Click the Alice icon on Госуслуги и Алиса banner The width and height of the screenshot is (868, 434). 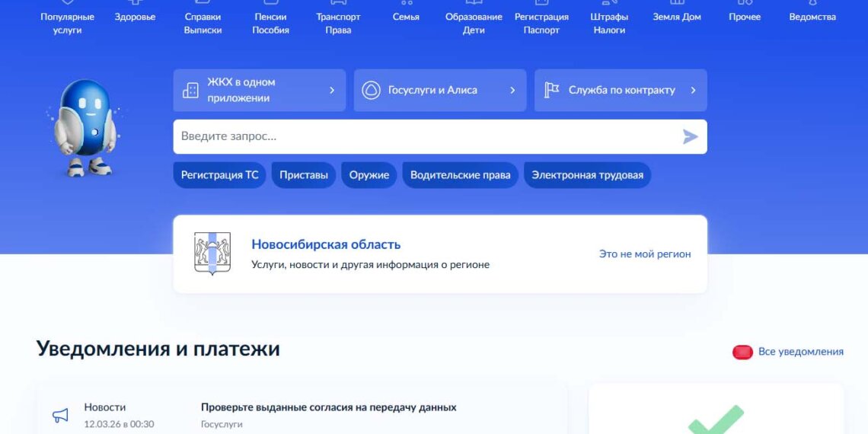pyautogui.click(x=371, y=91)
